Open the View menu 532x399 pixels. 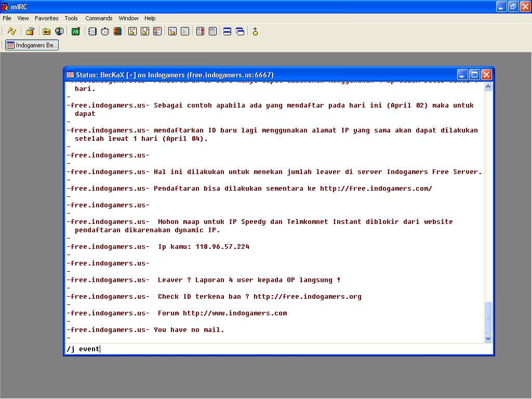pos(23,18)
